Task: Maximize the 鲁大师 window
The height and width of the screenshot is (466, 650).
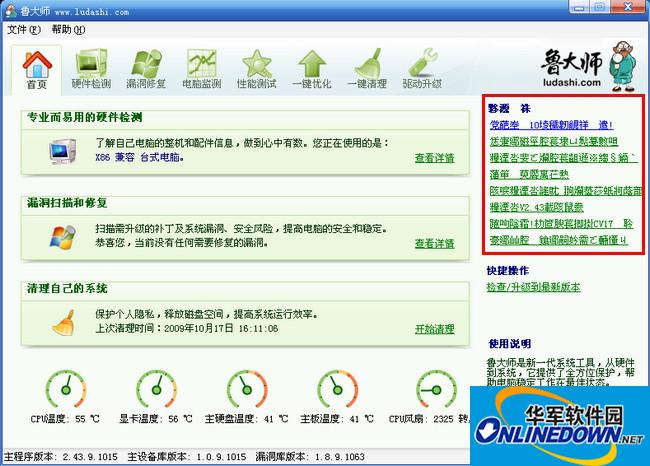Action: pos(599,7)
